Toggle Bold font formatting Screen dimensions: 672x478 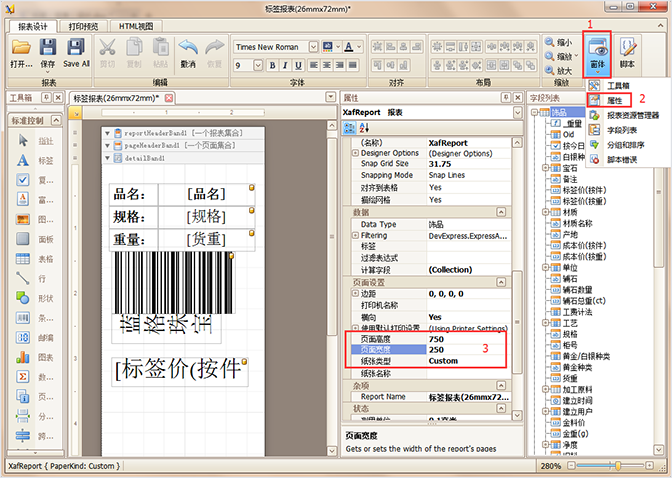pos(272,66)
